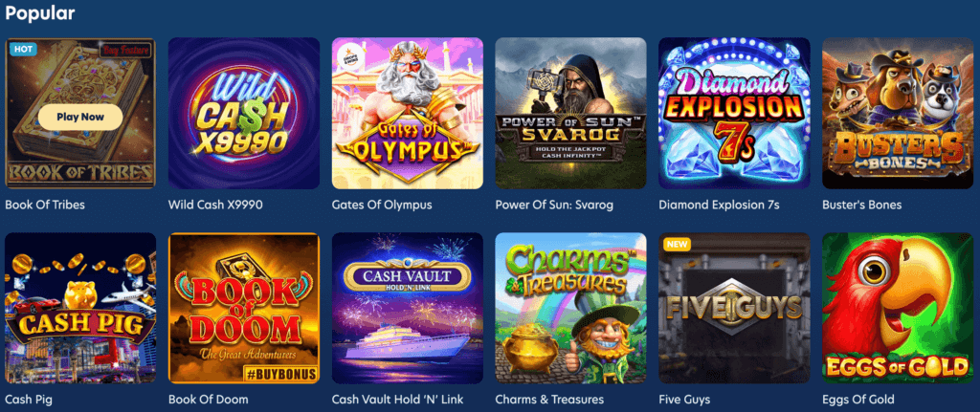Select the Cash Pig game thumbnail
Viewport: 980px width, 412px height.
80,309
